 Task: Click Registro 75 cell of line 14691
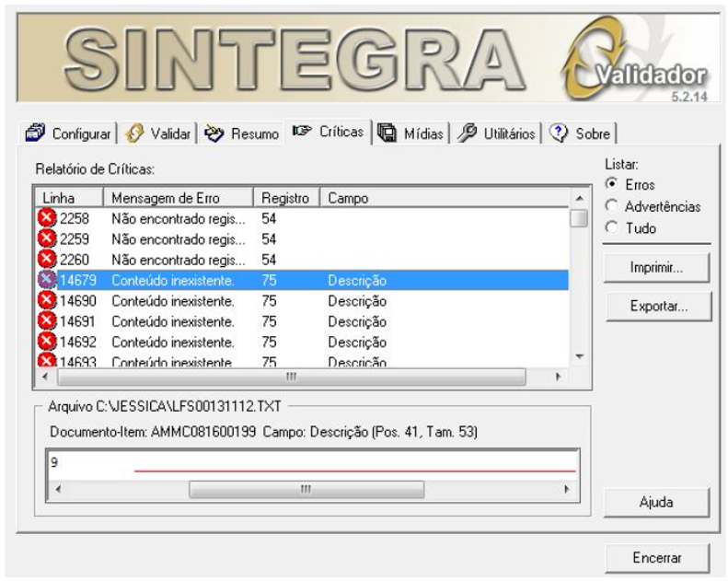coord(269,321)
